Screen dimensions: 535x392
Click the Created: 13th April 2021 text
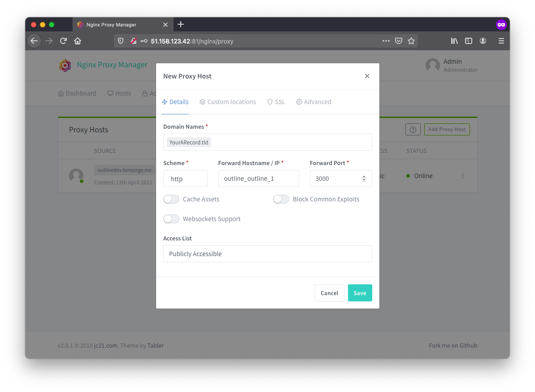coord(123,183)
